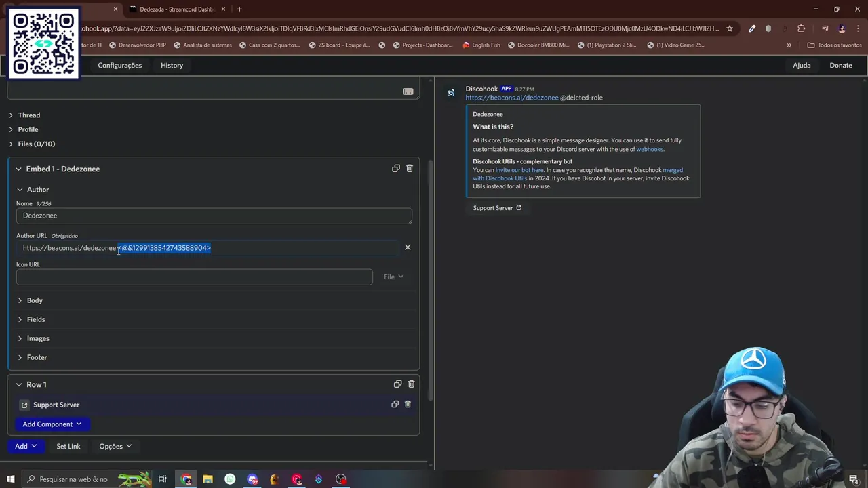Viewport: 868px width, 488px height.
Task: Open beacons.ai/dedezonee link in preview
Action: [x=512, y=98]
